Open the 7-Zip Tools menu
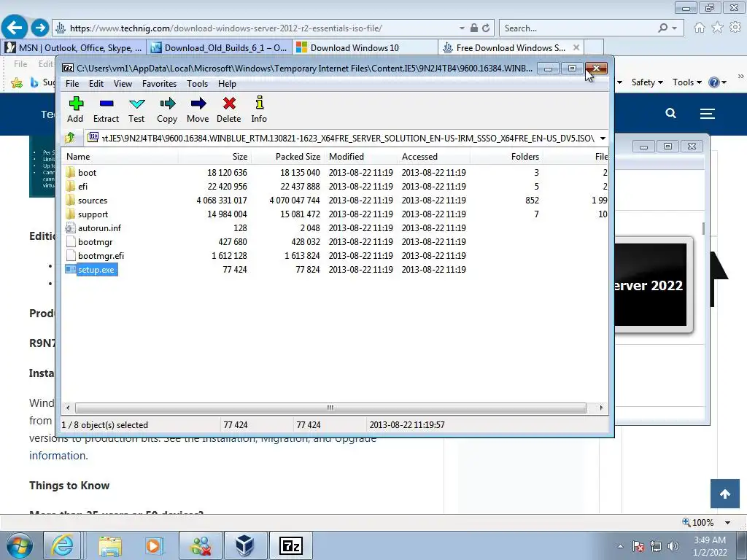747x560 pixels. (197, 83)
